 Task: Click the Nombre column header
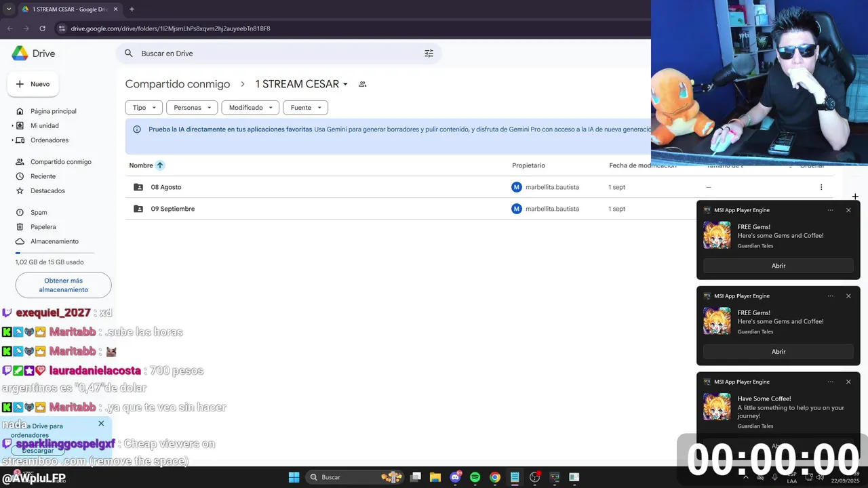(141, 165)
